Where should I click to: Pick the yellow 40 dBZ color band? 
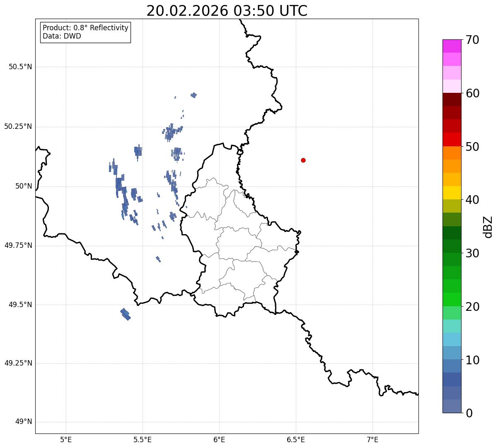point(452,193)
